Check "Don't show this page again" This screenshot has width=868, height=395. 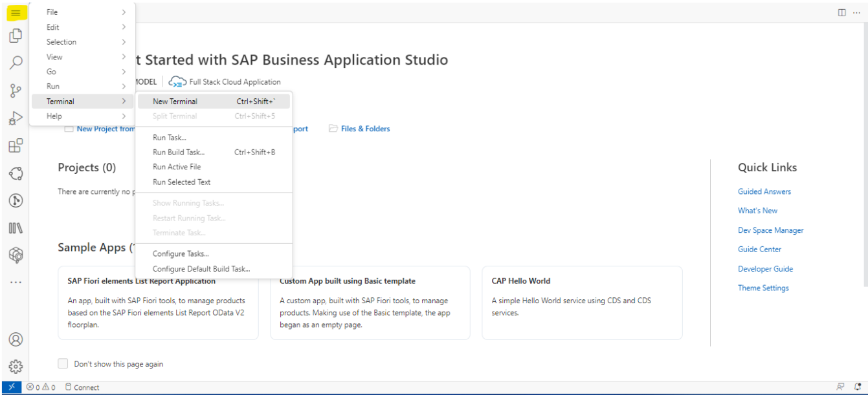pyautogui.click(x=63, y=364)
